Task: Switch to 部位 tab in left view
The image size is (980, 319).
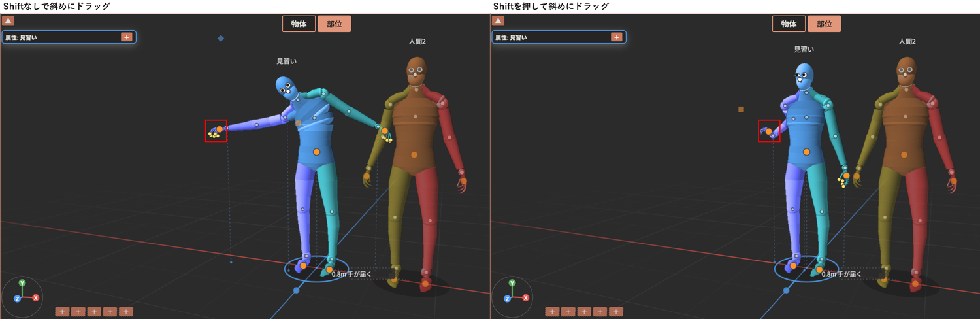Action: (x=335, y=24)
